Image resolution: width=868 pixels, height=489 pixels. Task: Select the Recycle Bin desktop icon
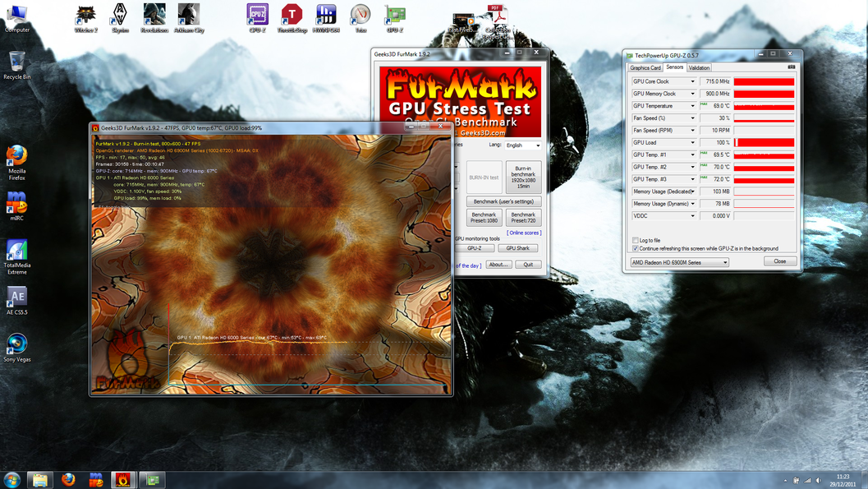(x=16, y=66)
